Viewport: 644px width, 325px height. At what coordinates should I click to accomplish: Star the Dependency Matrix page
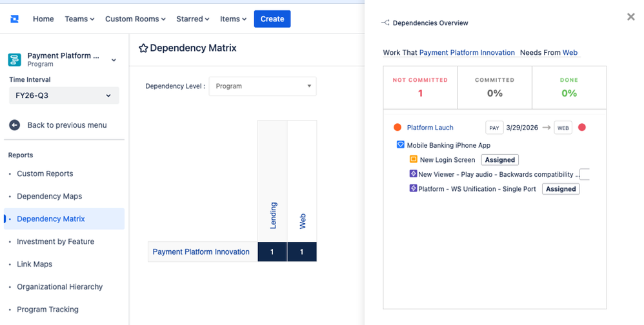point(143,48)
